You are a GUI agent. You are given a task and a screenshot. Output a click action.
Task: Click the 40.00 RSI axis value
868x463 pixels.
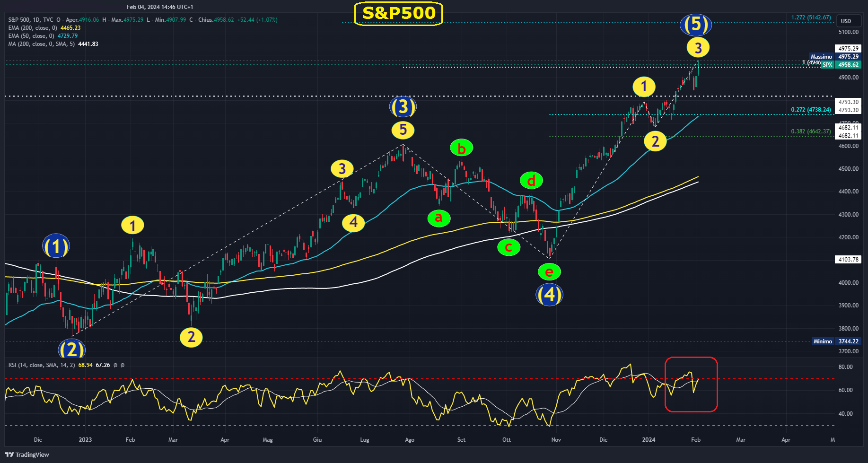tap(845, 414)
